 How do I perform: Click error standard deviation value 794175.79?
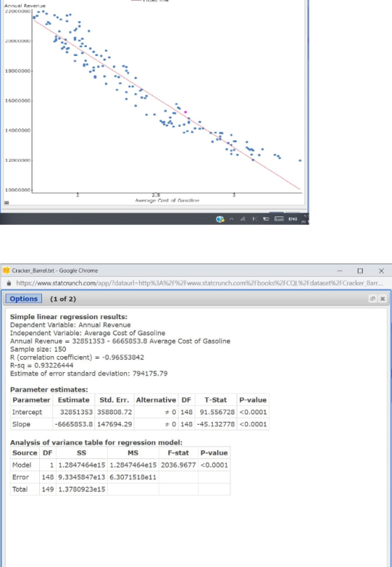[150, 374]
